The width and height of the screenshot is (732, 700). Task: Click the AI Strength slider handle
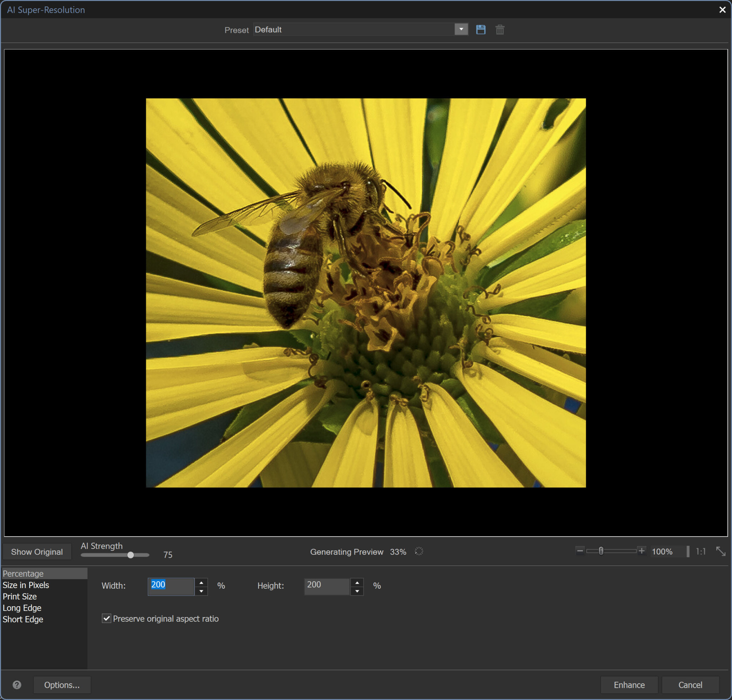[130, 555]
